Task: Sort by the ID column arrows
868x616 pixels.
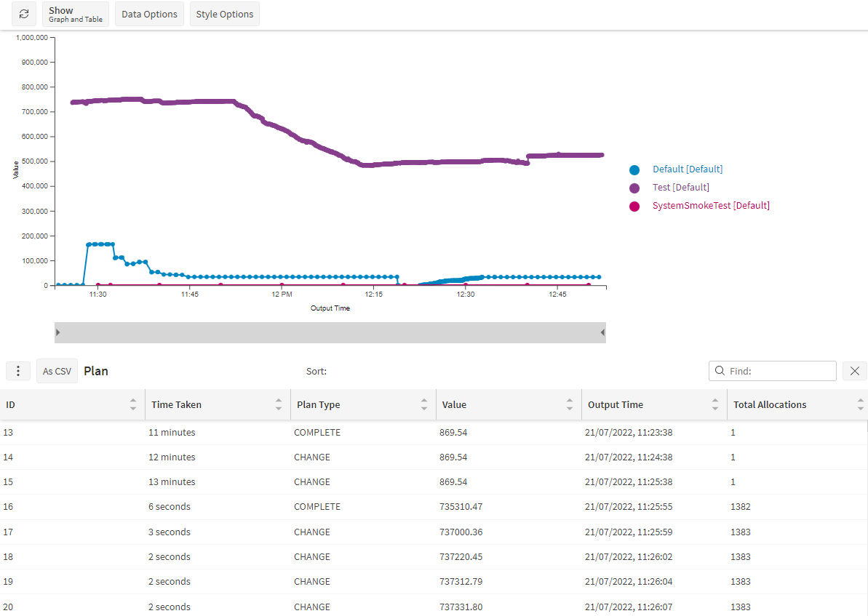Action: tap(133, 404)
